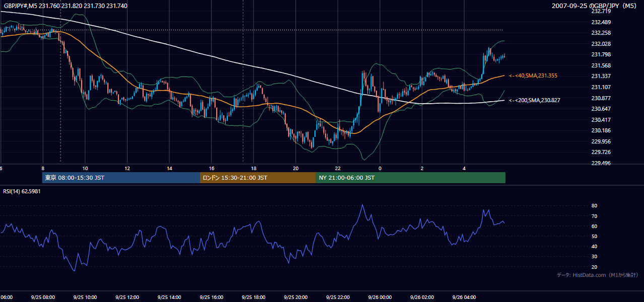Click the 9/26 04:00 date label
644x302 pixels.
pos(464,297)
